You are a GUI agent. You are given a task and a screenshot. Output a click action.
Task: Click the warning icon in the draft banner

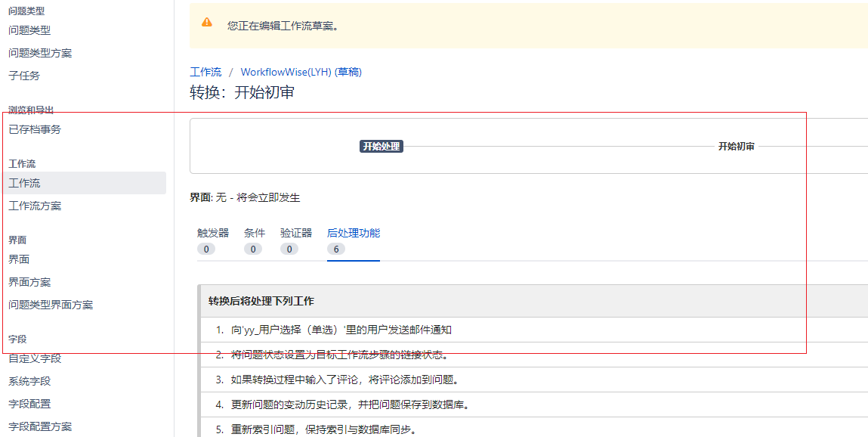[207, 23]
